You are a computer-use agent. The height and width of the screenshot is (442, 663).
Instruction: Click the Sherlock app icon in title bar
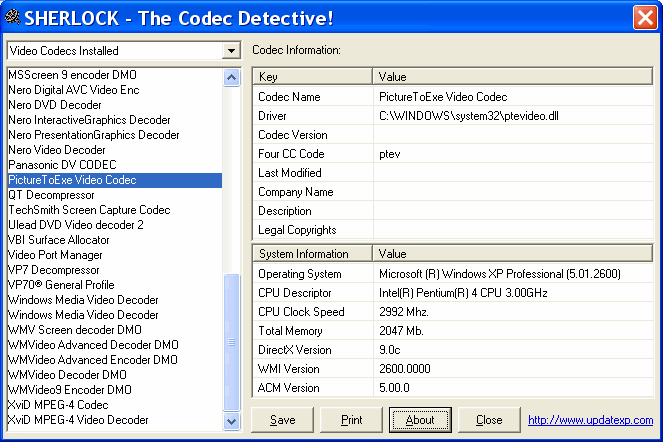pos(12,17)
